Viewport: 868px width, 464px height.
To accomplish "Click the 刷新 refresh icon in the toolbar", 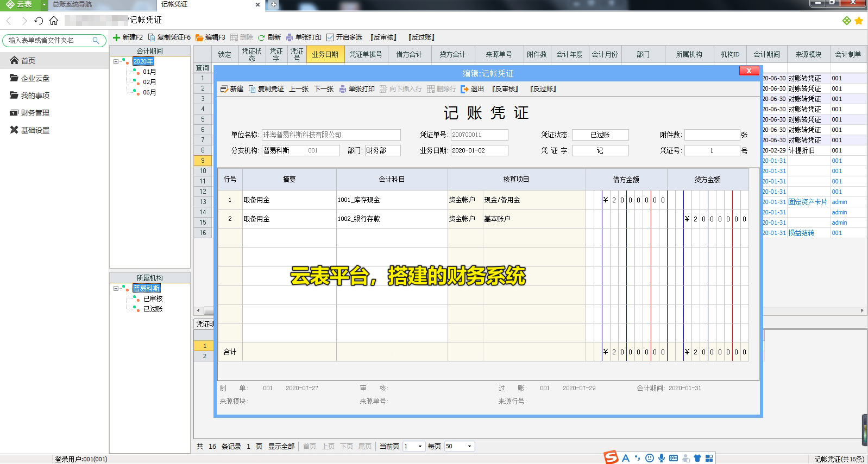I will [x=261, y=37].
